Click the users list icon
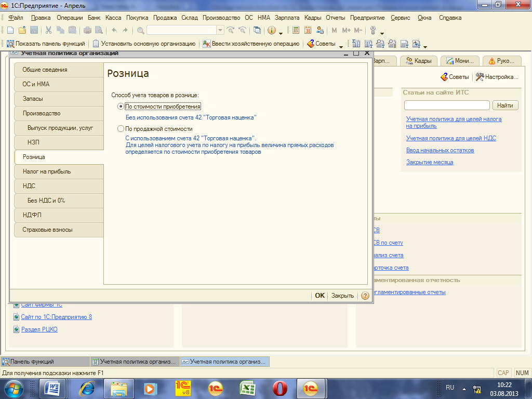 320,30
